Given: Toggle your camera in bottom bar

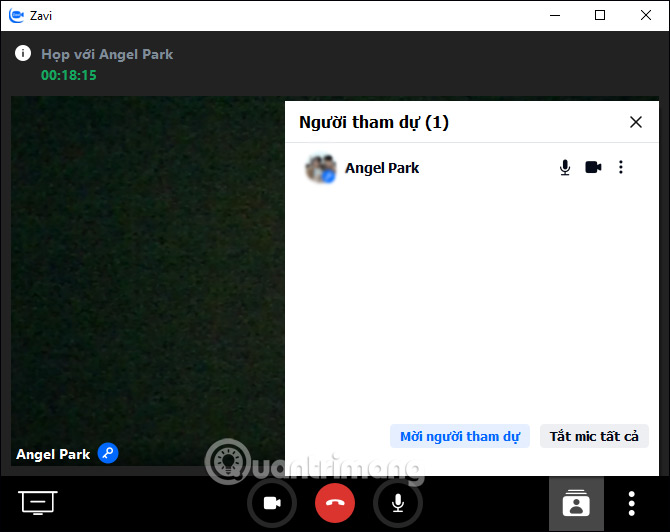Looking at the screenshot, I should pyautogui.click(x=272, y=503).
